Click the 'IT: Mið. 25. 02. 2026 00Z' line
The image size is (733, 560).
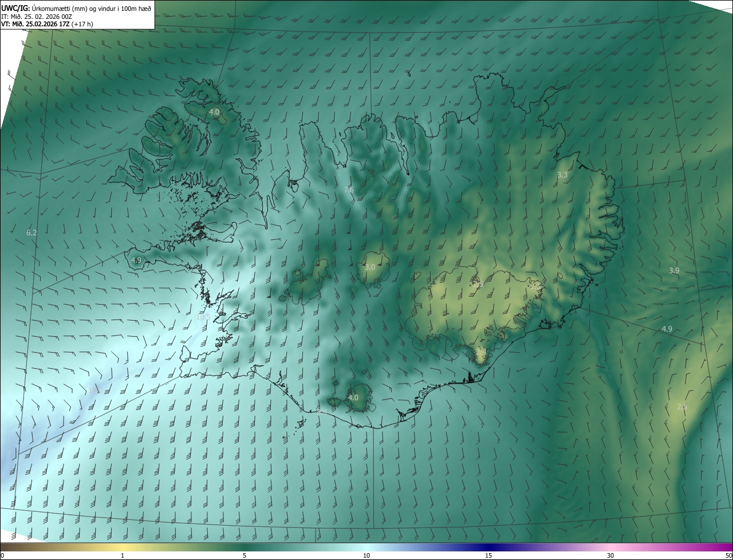click(x=37, y=17)
